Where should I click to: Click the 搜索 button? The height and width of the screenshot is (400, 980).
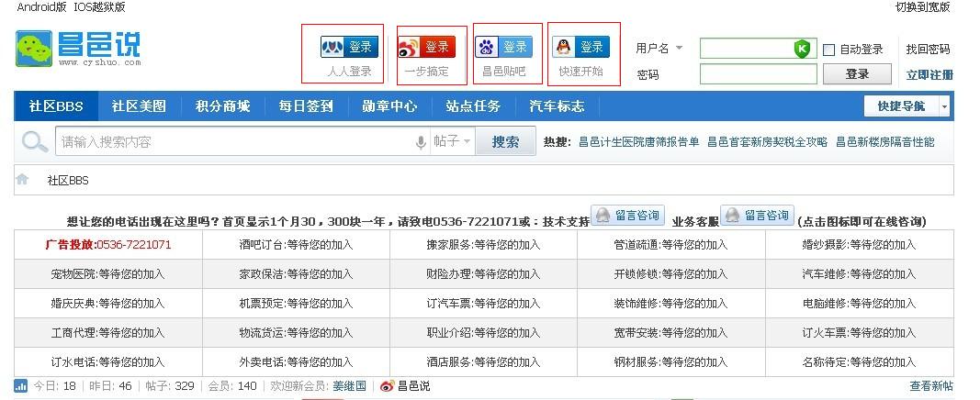[x=506, y=141]
